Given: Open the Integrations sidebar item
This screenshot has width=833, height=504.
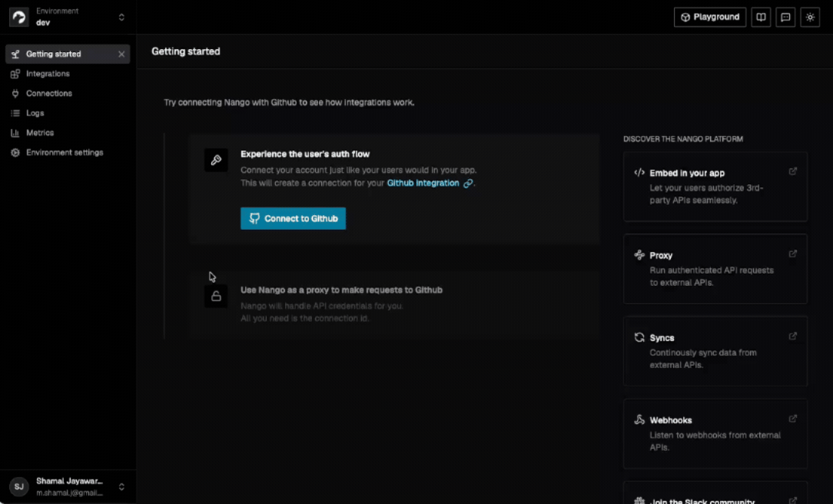Looking at the screenshot, I should click(68, 74).
